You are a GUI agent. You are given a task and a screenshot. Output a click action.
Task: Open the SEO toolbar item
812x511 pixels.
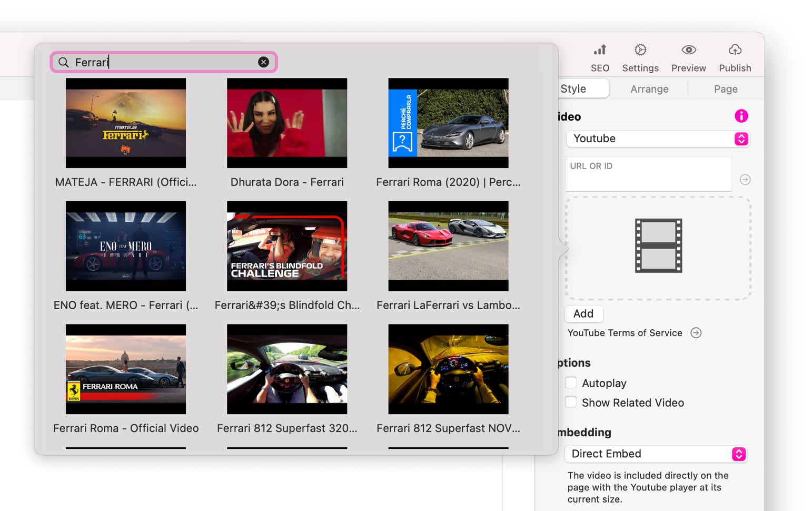tap(600, 58)
